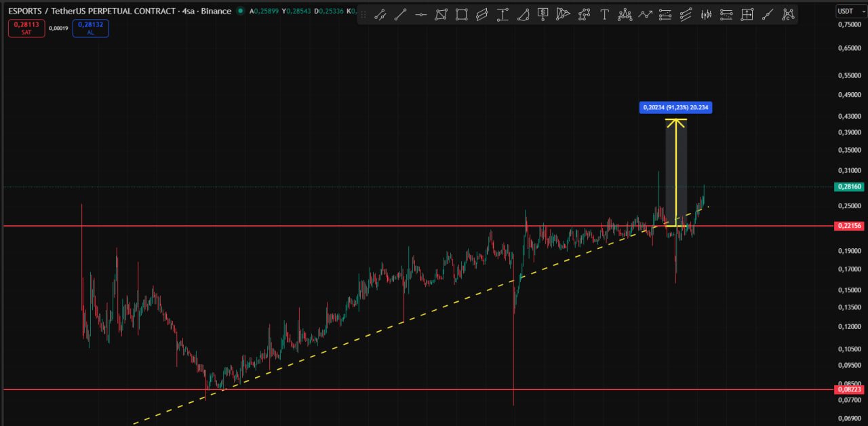Click the red price label 0,08223
868x426 pixels.
click(x=850, y=389)
